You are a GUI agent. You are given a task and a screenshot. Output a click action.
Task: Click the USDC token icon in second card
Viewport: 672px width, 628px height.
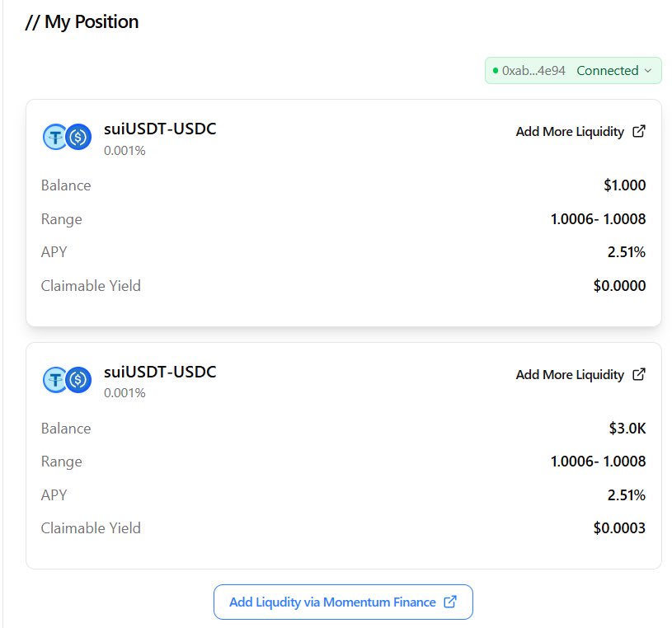[79, 380]
